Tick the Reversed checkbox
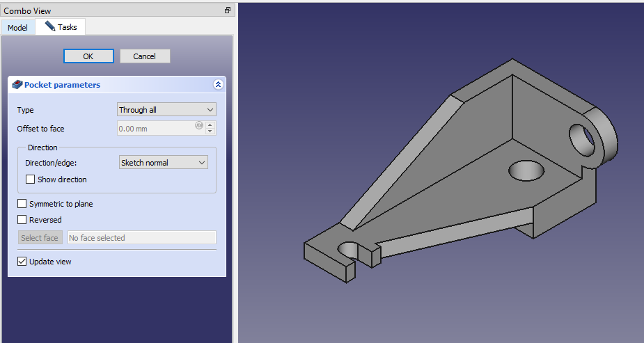The image size is (644, 343). [x=22, y=220]
